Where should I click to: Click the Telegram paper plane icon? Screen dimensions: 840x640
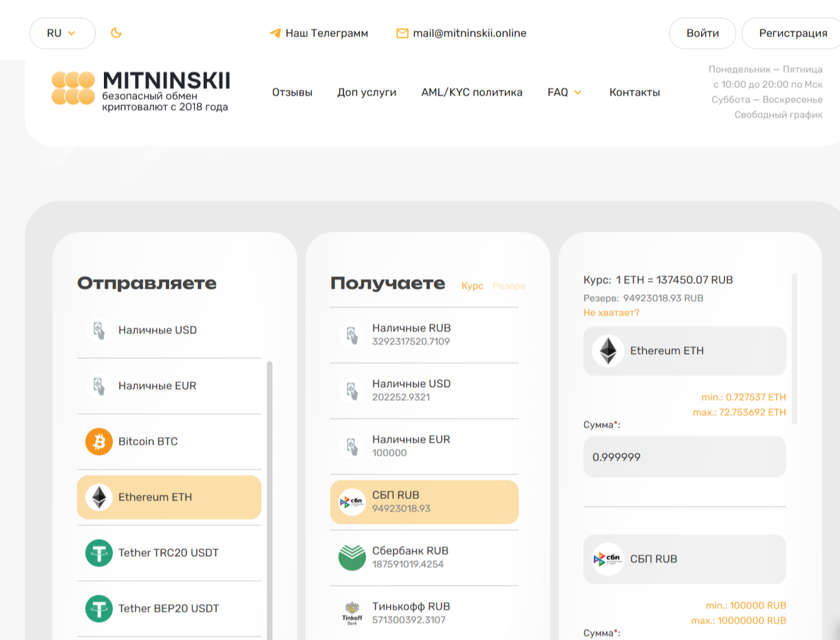pos(274,33)
